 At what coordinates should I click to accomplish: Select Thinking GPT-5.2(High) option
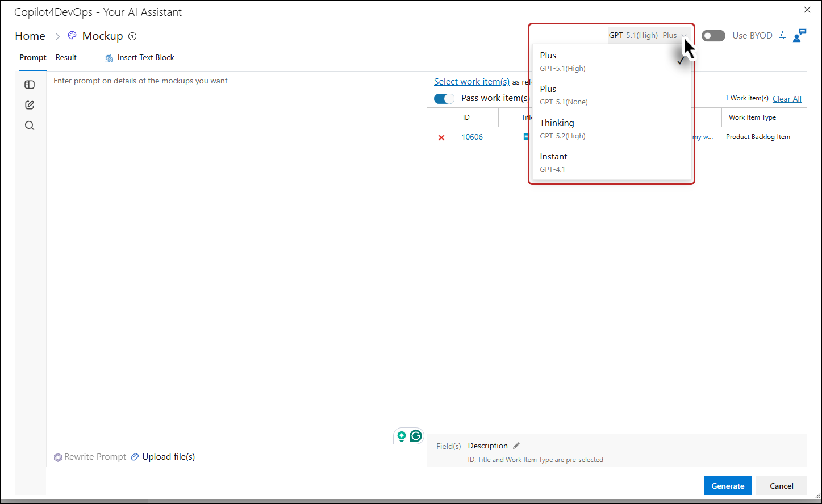click(612, 129)
